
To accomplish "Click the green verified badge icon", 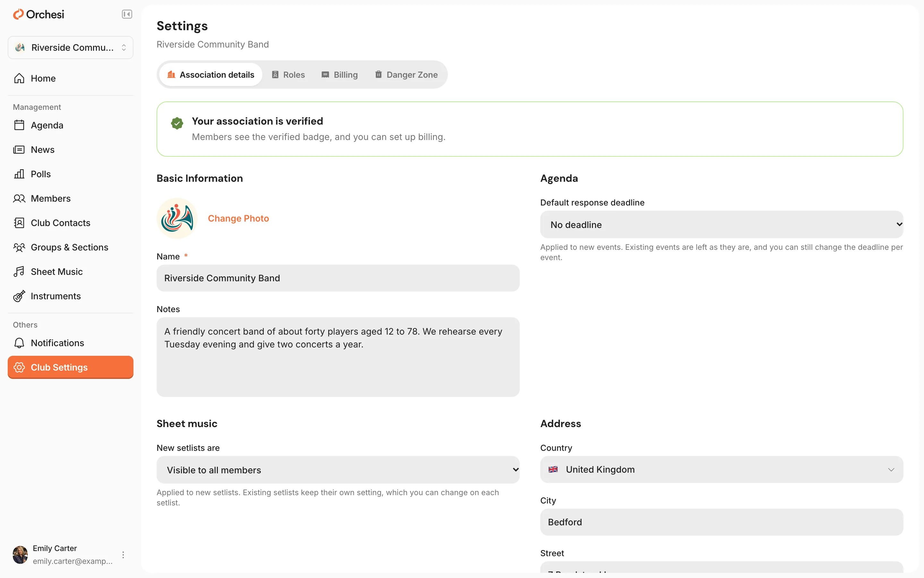I will pyautogui.click(x=177, y=123).
